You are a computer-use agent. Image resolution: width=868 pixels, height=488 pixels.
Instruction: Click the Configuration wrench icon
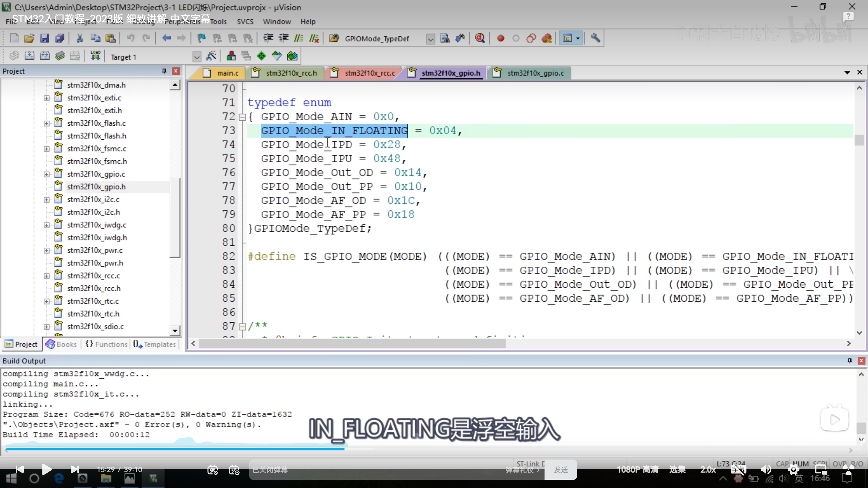[x=595, y=38]
